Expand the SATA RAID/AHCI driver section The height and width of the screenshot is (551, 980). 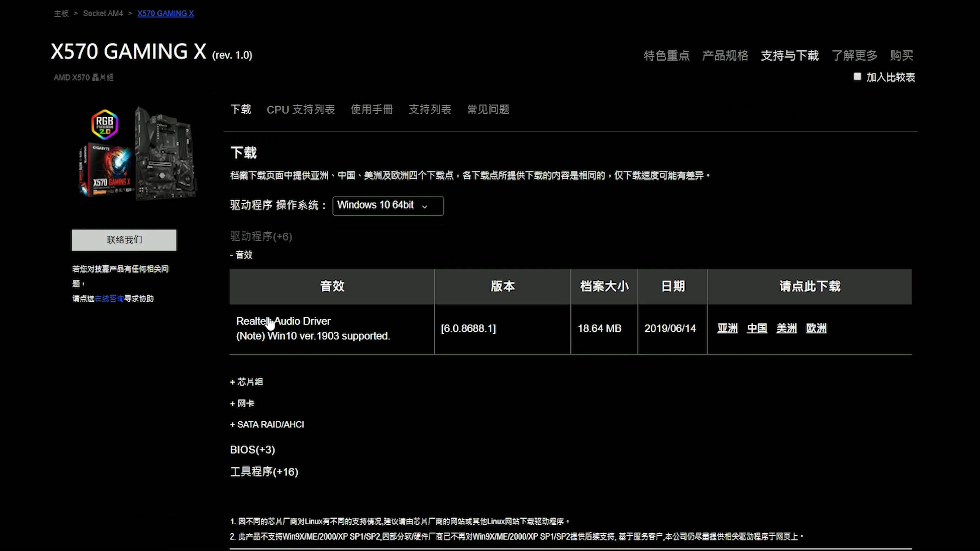coord(267,424)
